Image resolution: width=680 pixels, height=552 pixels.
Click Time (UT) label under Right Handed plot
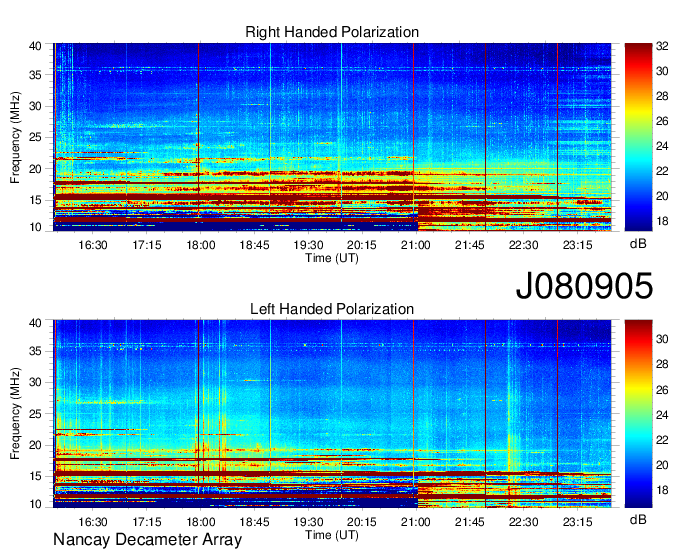332,258
